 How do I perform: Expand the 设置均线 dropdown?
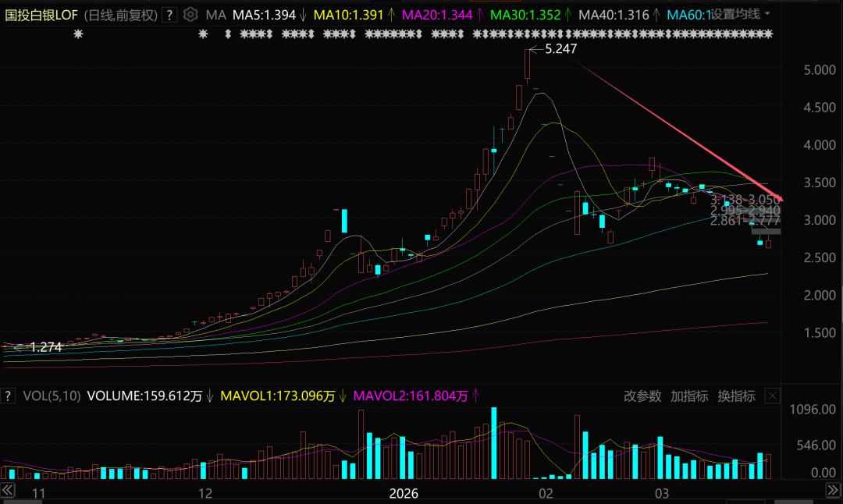click(x=740, y=14)
